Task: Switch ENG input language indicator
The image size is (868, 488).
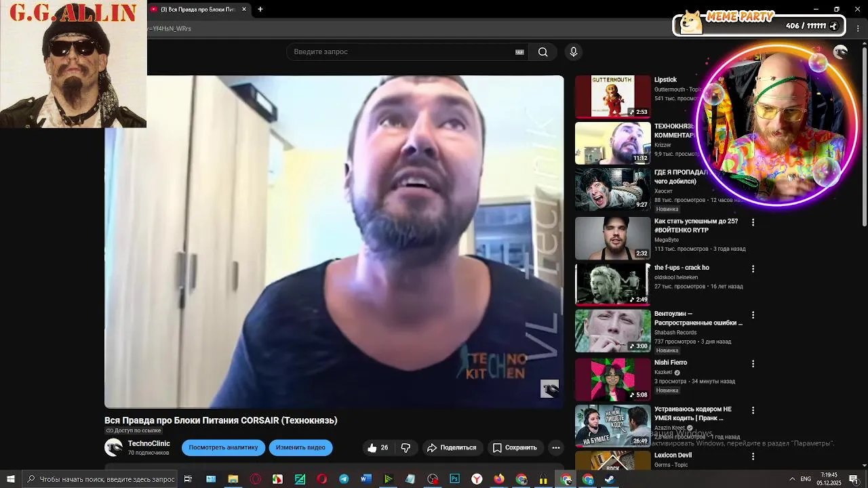Action: pyautogui.click(x=806, y=479)
